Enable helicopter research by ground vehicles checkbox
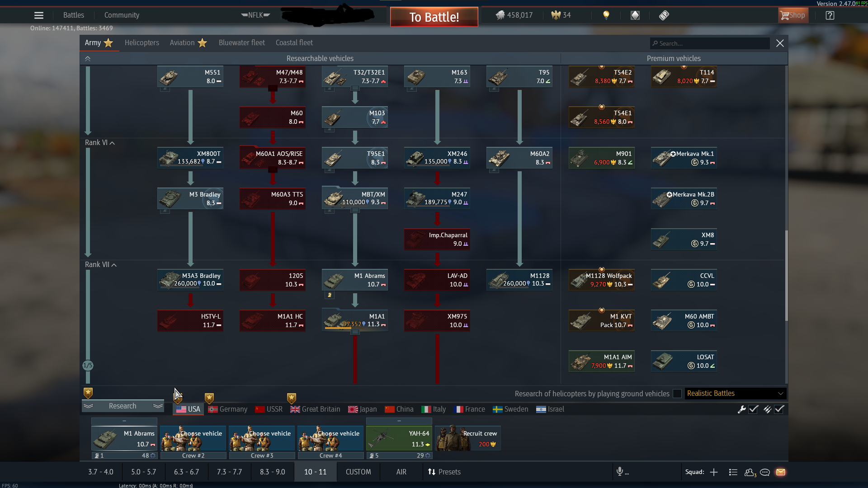The width and height of the screenshot is (868, 488). [x=677, y=394]
